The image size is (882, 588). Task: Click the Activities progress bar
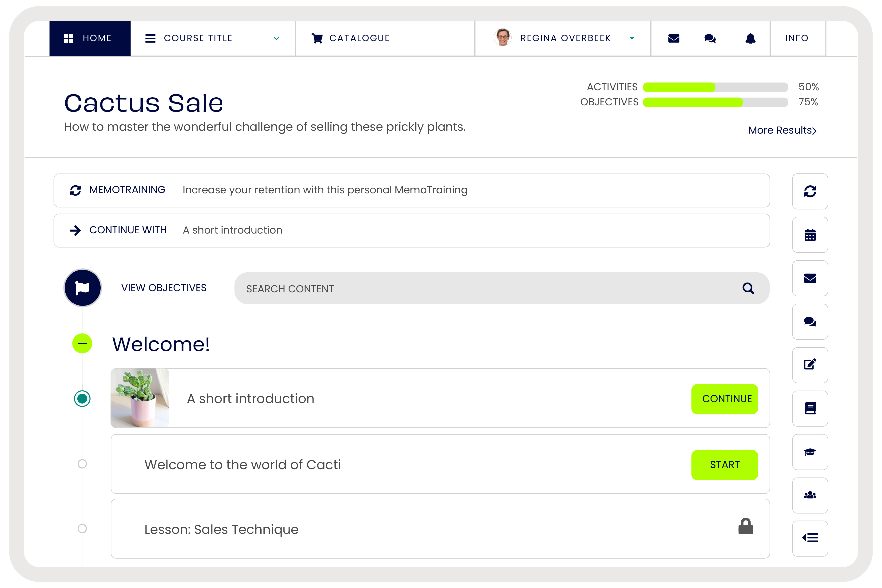[715, 87]
